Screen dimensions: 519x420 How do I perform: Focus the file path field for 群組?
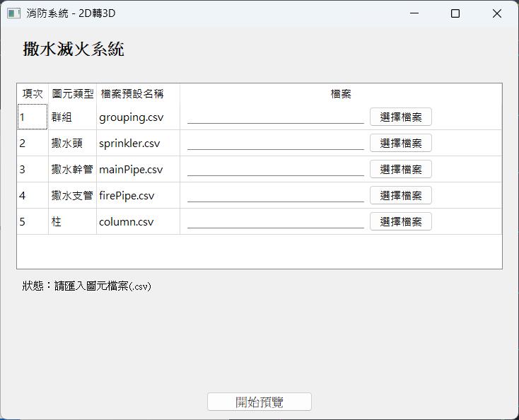[x=275, y=117]
